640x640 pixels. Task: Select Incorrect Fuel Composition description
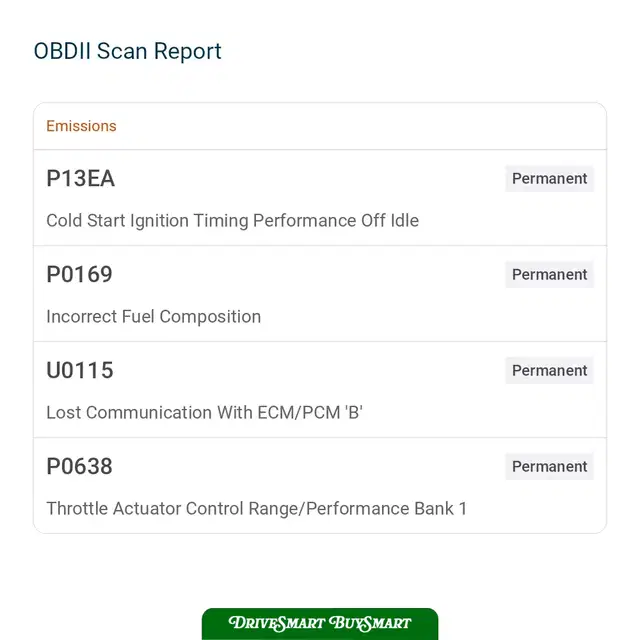coord(154,317)
